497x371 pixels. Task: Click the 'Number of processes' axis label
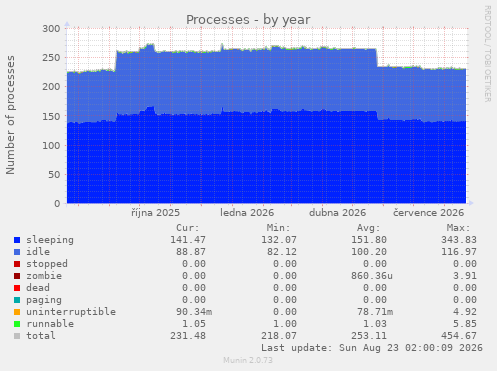pos(10,115)
